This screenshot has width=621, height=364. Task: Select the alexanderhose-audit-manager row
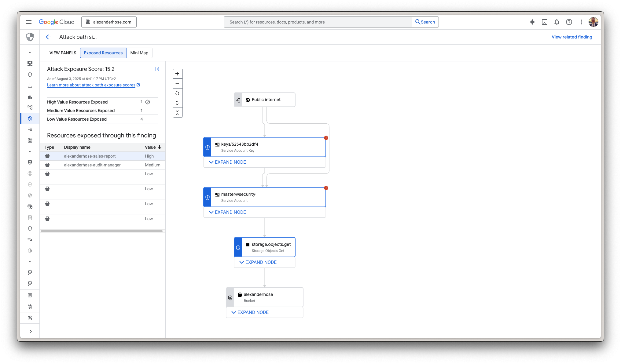click(103, 165)
